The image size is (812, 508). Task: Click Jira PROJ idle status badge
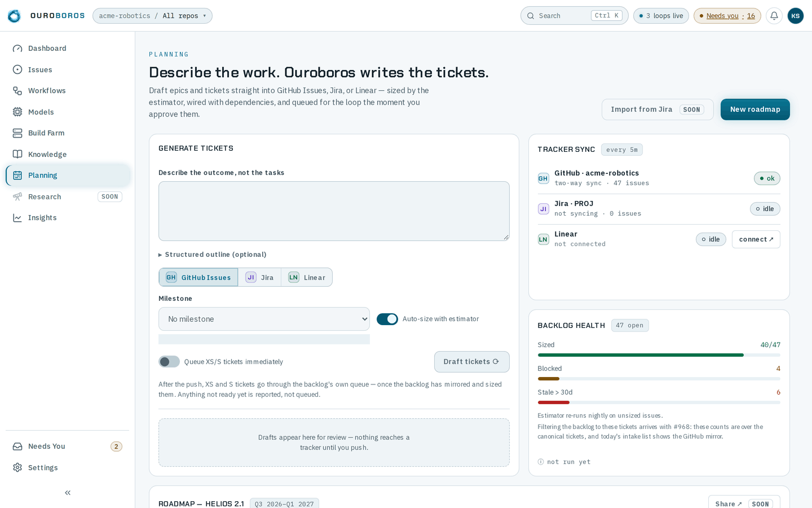(x=765, y=209)
